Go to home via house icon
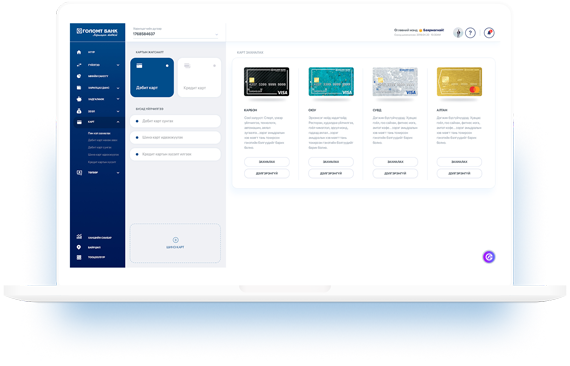The width and height of the screenshot is (570, 366). tap(79, 52)
